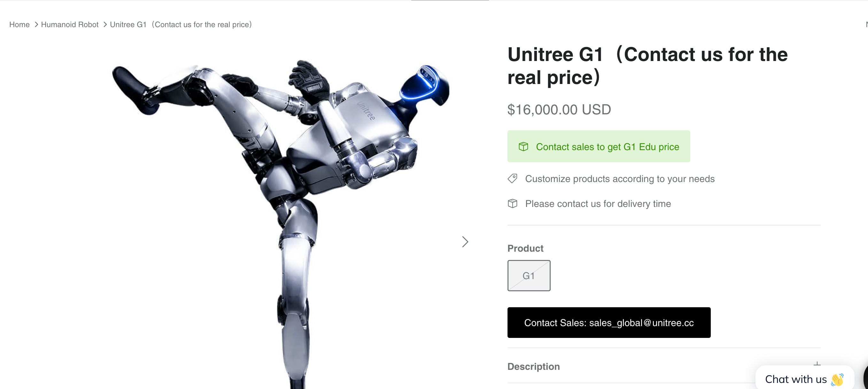This screenshot has width=868, height=389.
Task: Show the next product image with arrow
Action: (465, 241)
